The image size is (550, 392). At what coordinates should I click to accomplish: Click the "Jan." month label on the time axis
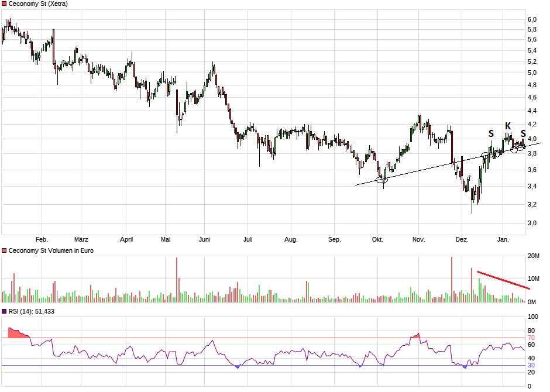[x=503, y=240]
